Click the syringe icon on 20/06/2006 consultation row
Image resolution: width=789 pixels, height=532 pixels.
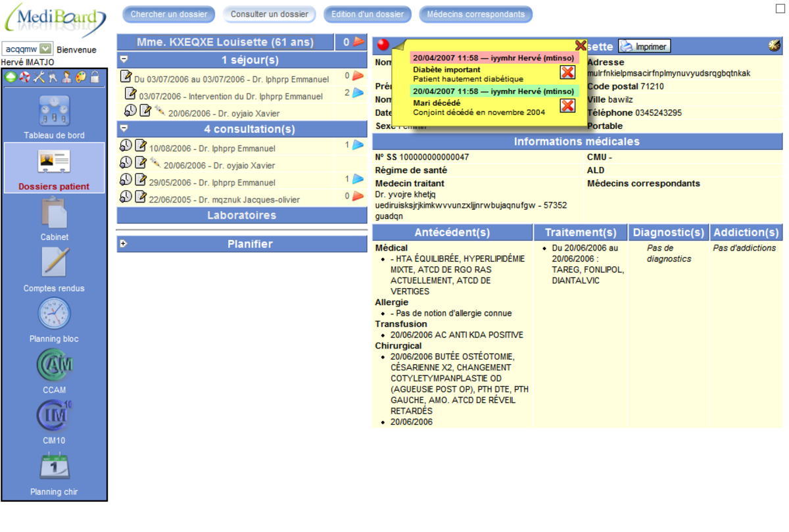(155, 162)
